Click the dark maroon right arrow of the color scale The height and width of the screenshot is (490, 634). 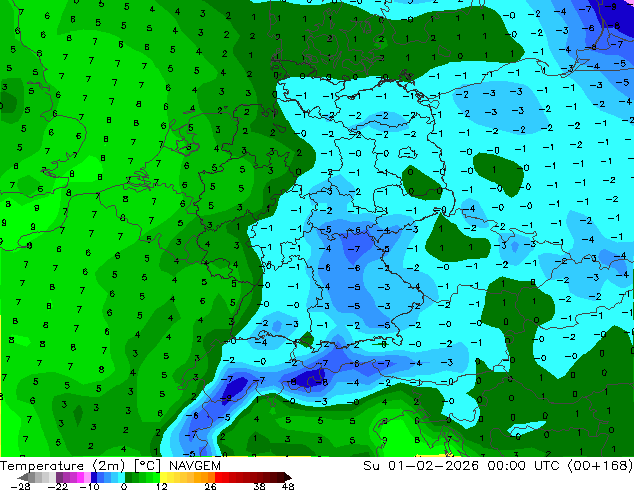coord(288,477)
